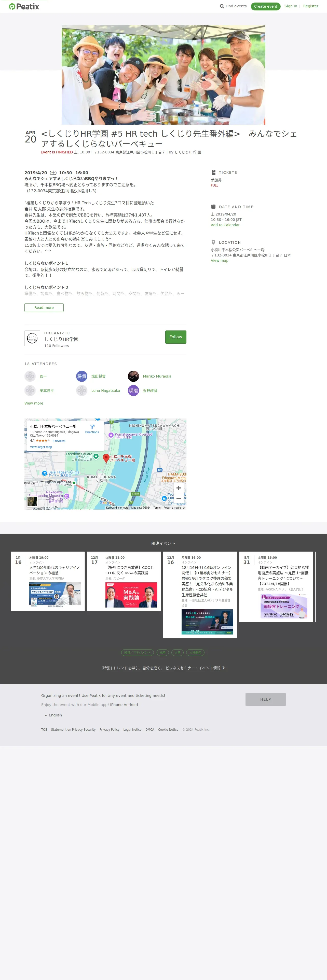
Task: Follow the organizer しくじりHR学園
Action: pos(176,337)
